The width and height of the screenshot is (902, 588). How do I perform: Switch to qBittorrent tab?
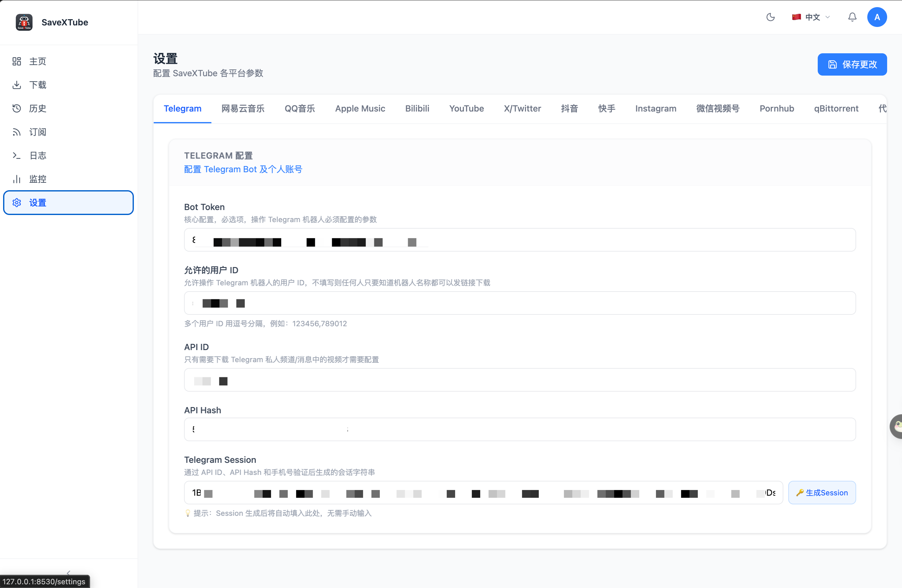(x=836, y=109)
